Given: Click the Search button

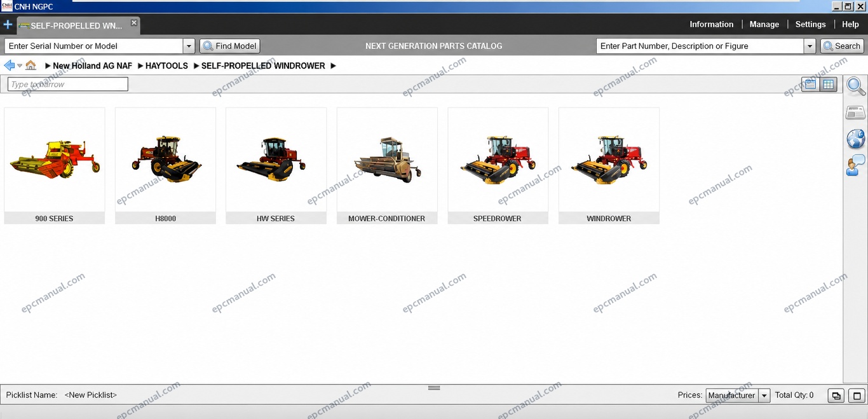Looking at the screenshot, I should click(x=841, y=46).
